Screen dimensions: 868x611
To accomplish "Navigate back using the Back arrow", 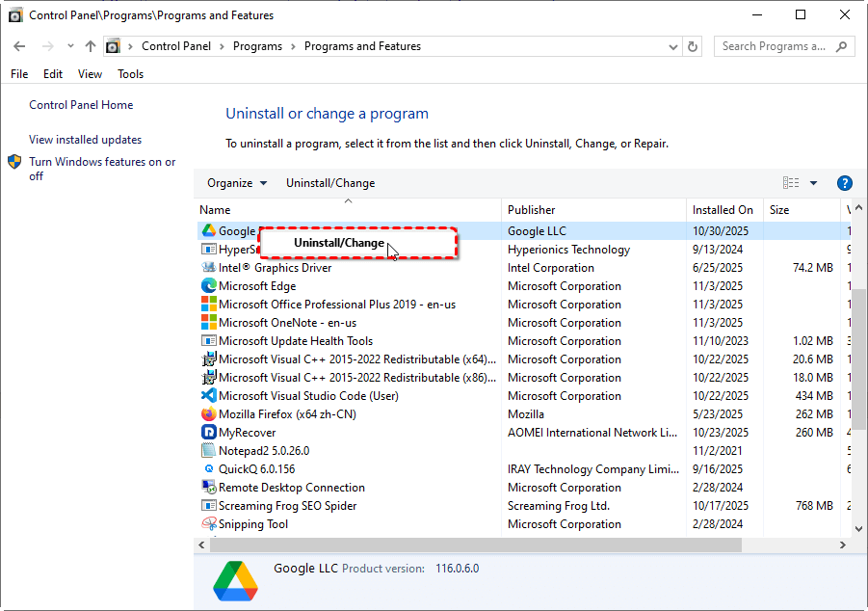I will point(20,46).
